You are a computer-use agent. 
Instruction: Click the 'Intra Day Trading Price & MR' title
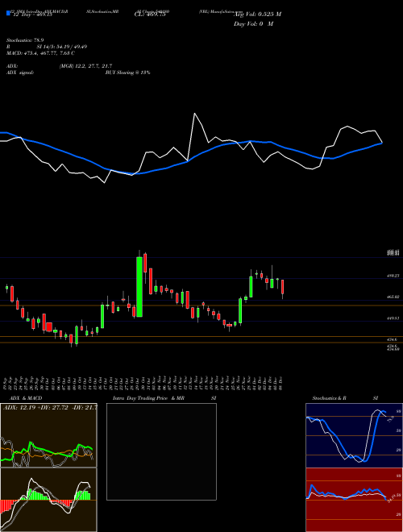point(148,398)
